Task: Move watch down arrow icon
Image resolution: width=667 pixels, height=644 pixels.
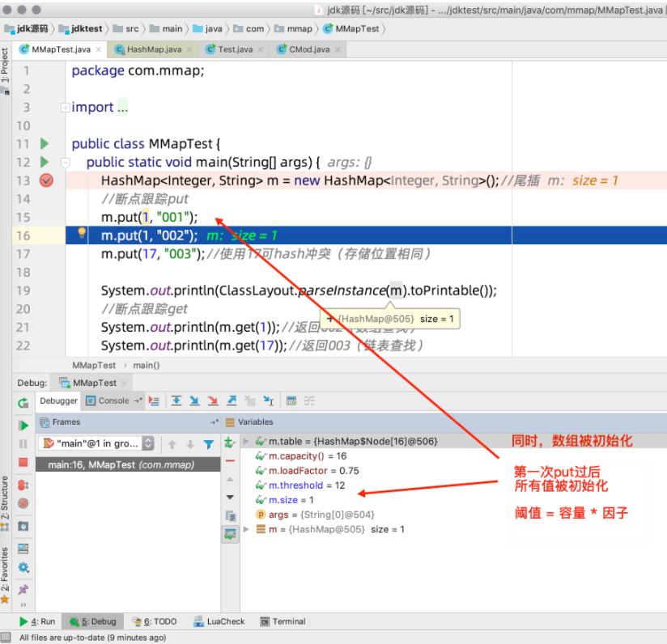Action: 230,498
